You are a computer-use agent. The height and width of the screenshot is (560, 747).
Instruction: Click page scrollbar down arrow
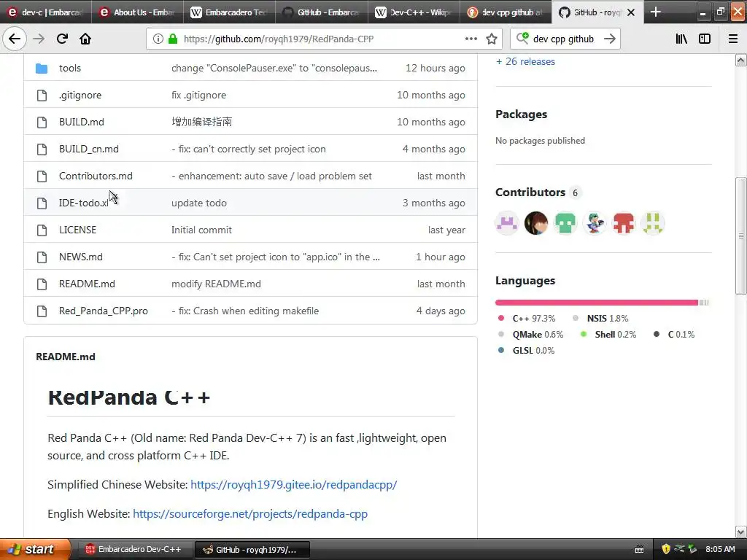click(x=741, y=532)
